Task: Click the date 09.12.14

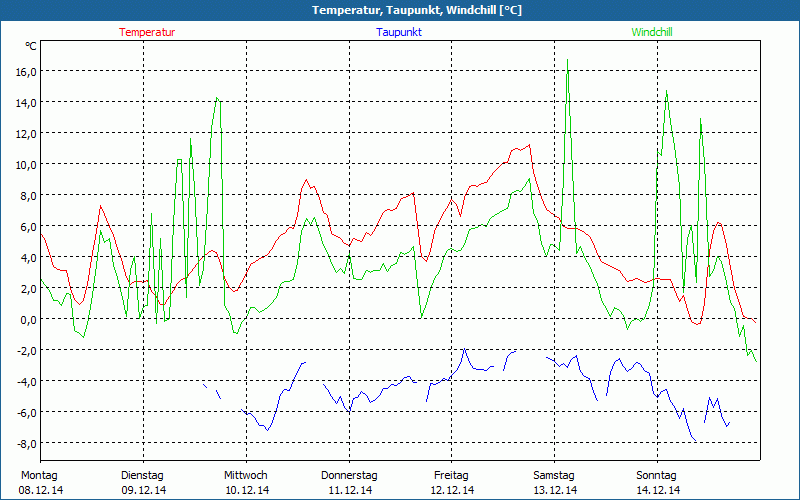Action: pos(144,490)
